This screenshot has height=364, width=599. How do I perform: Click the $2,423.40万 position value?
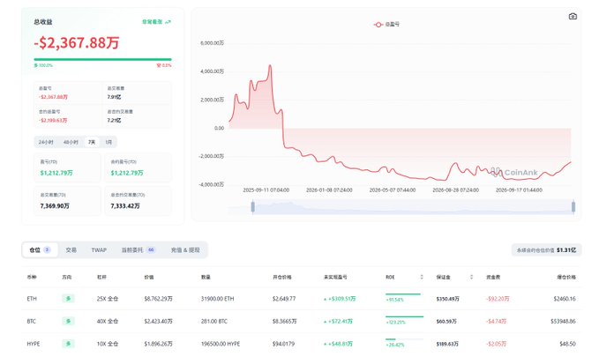click(x=158, y=322)
